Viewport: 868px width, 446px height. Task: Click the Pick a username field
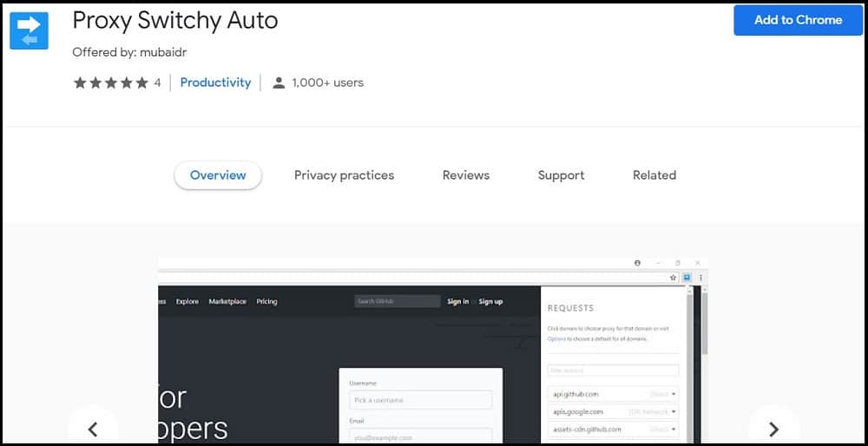[x=421, y=399]
